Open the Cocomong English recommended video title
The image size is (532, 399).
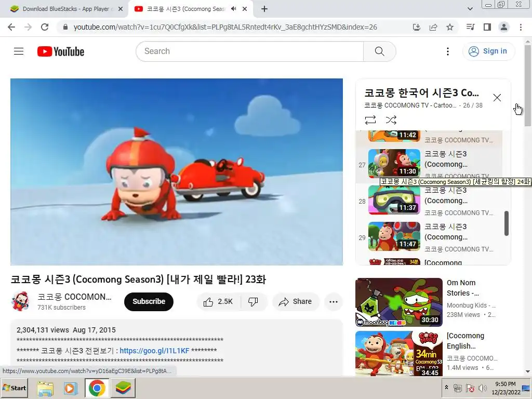pos(465,341)
